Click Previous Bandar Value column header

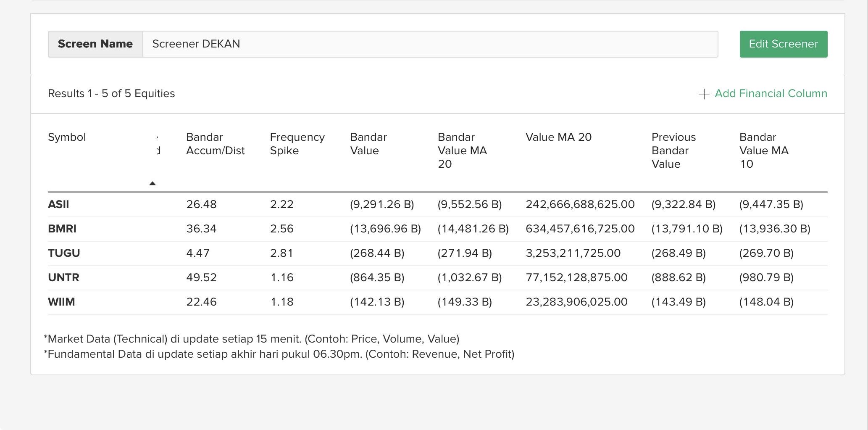pos(673,150)
